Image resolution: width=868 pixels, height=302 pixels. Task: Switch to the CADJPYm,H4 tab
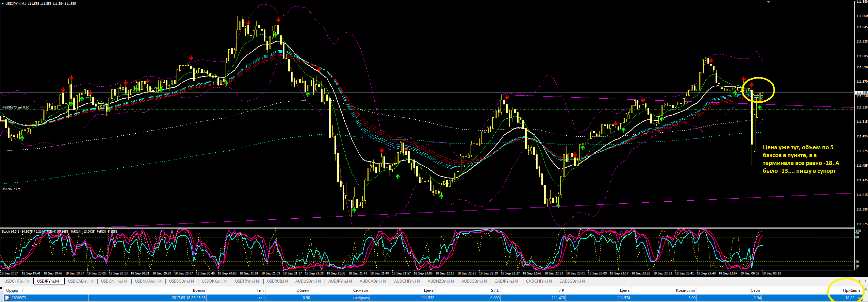[506, 281]
